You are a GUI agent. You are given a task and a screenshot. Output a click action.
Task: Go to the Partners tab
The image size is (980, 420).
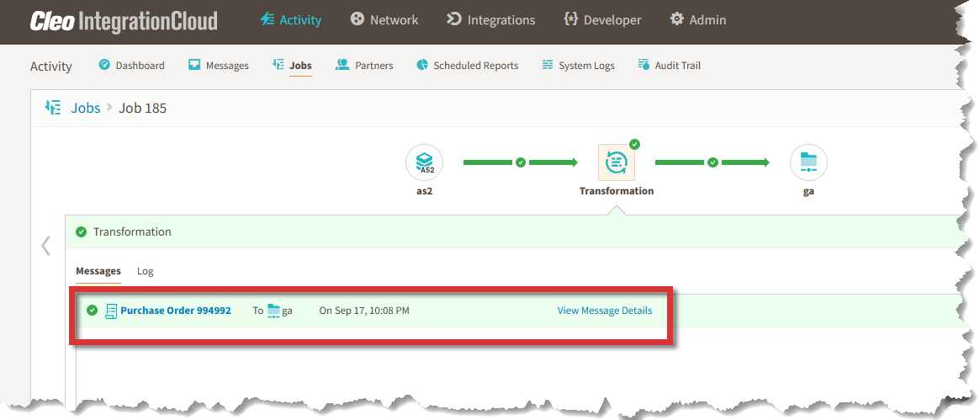[364, 65]
